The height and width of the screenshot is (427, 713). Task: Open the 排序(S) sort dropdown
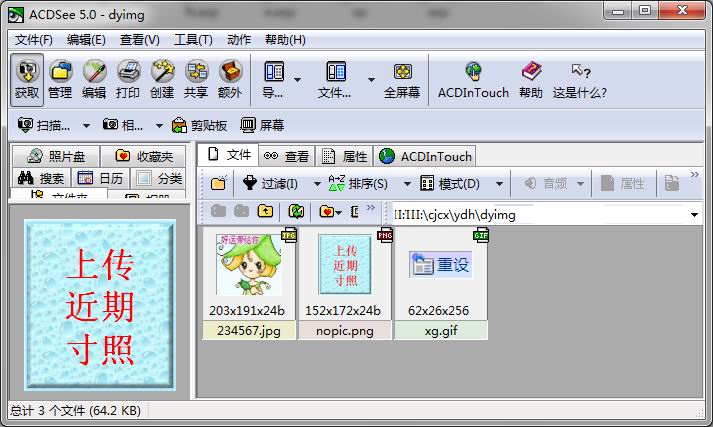pyautogui.click(x=407, y=184)
